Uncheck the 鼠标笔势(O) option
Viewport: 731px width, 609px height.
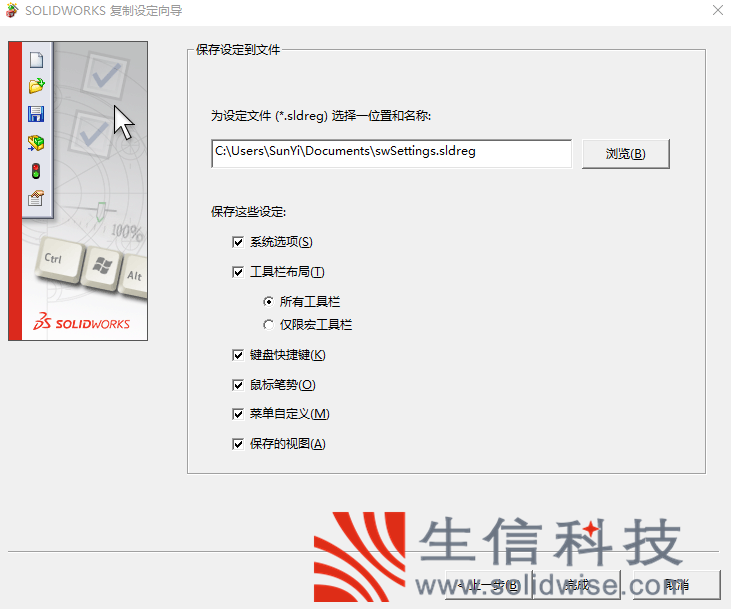(238, 385)
